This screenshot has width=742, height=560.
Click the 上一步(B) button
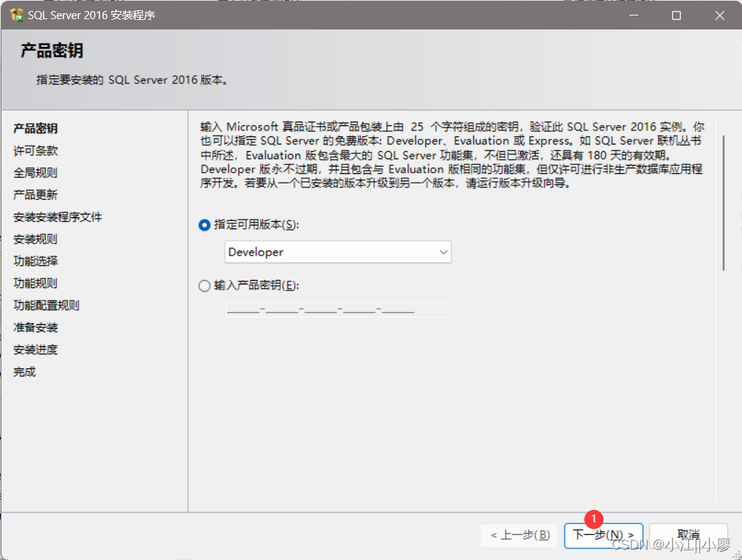[x=519, y=536]
